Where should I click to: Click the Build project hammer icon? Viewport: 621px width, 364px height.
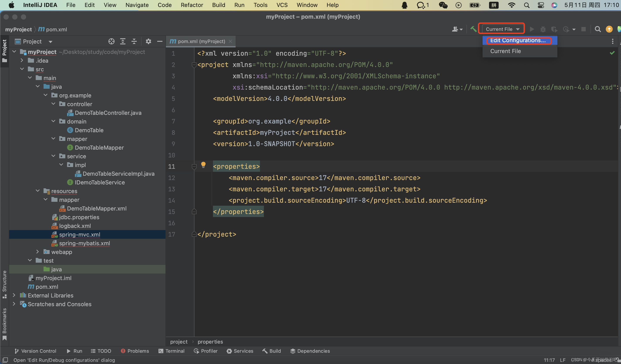coord(473,29)
